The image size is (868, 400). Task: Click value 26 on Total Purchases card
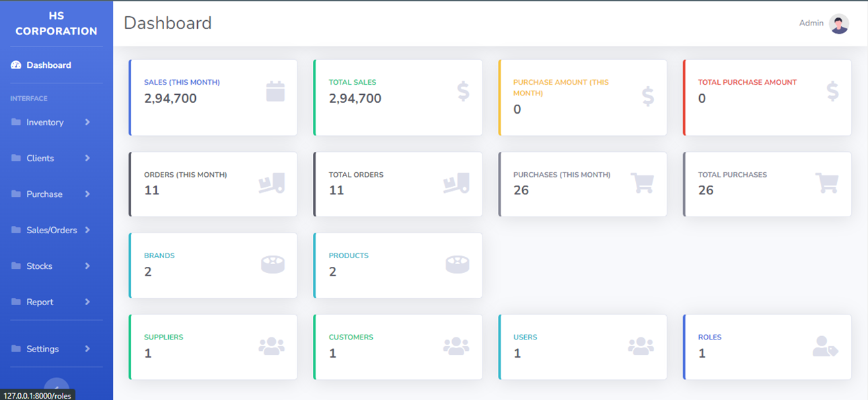pos(706,190)
